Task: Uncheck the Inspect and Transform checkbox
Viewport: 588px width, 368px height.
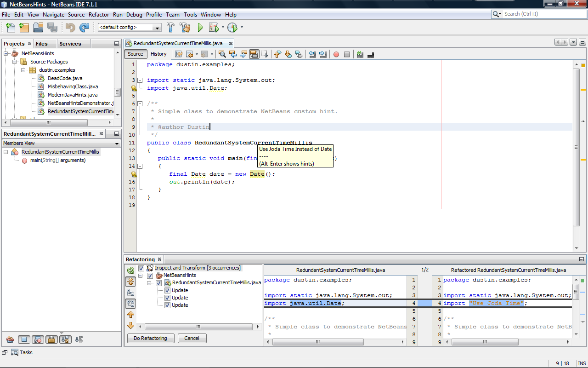Action: 141,268
